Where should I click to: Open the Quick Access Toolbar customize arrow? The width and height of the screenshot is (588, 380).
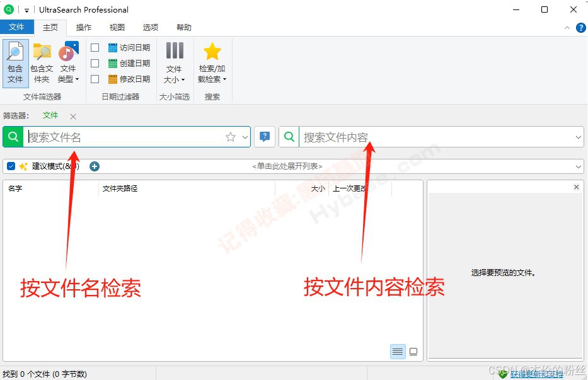(26, 11)
